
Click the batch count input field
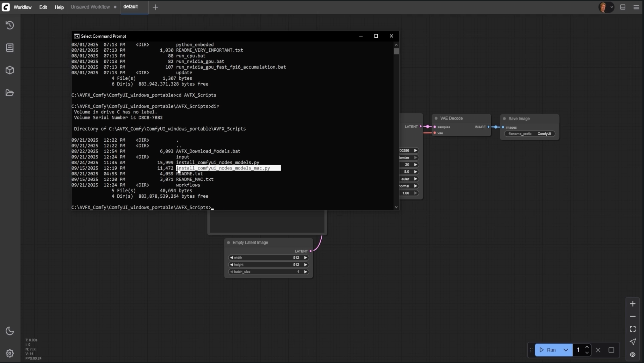point(578,350)
